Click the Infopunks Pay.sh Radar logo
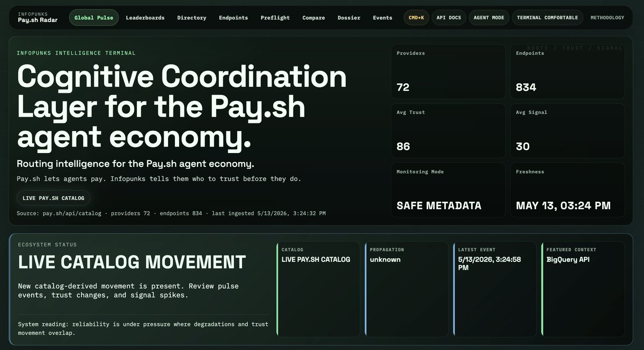Viewport: 644px width, 350px height. pos(38,17)
